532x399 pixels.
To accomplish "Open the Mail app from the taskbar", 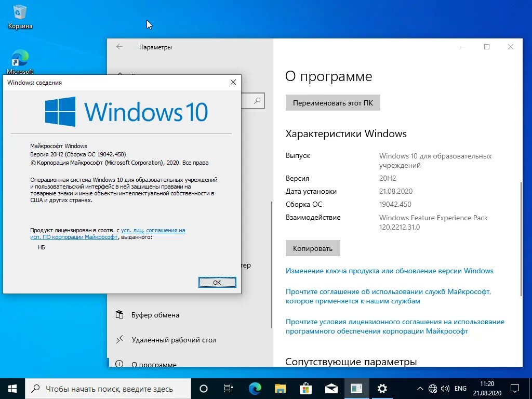I will pyautogui.click(x=331, y=389).
